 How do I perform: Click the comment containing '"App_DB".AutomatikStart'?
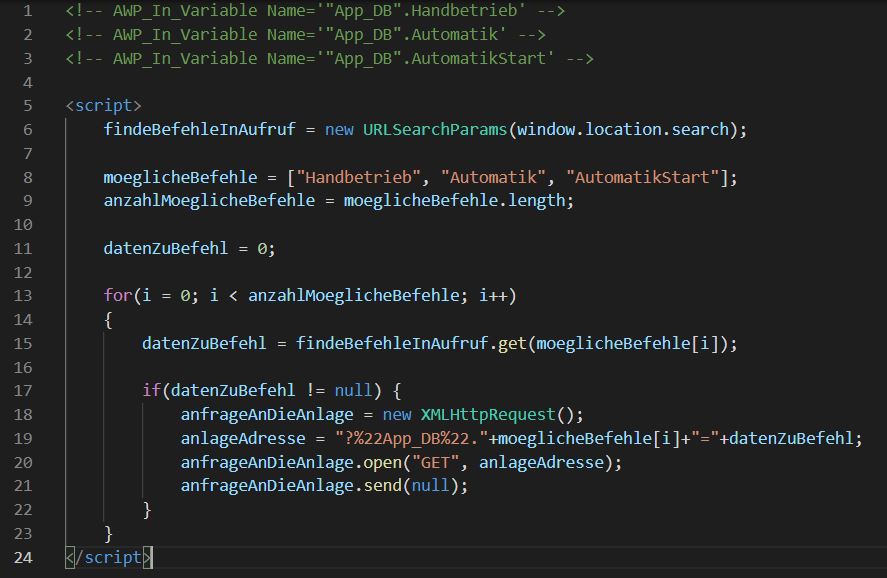coord(330,58)
